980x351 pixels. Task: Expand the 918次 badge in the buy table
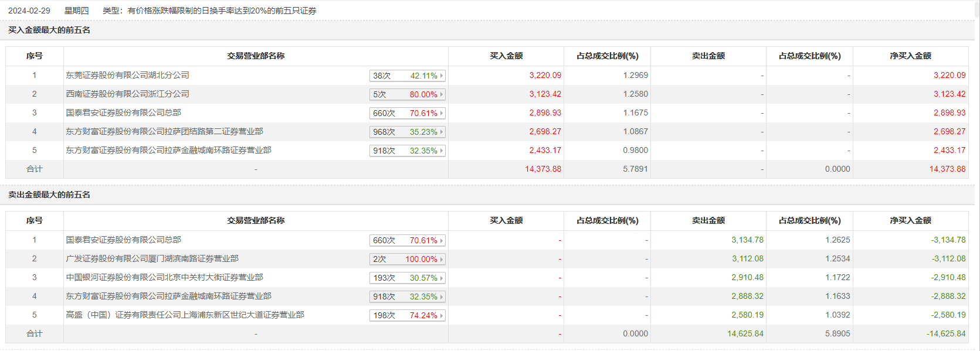point(407,151)
